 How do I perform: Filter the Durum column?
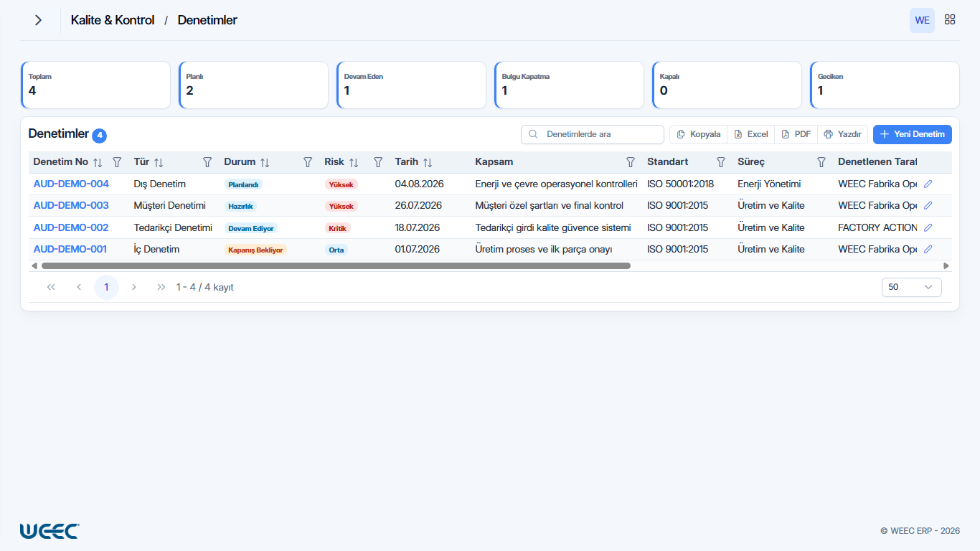(x=308, y=163)
